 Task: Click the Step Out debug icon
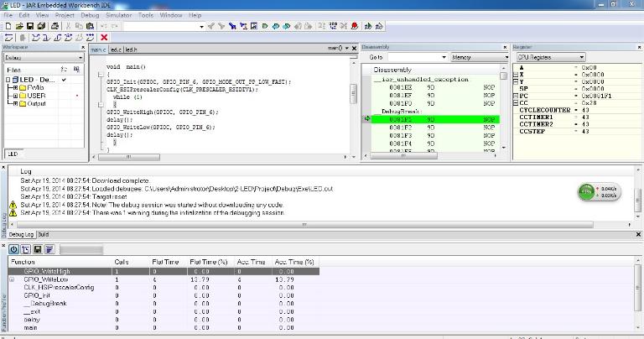coord(58,38)
